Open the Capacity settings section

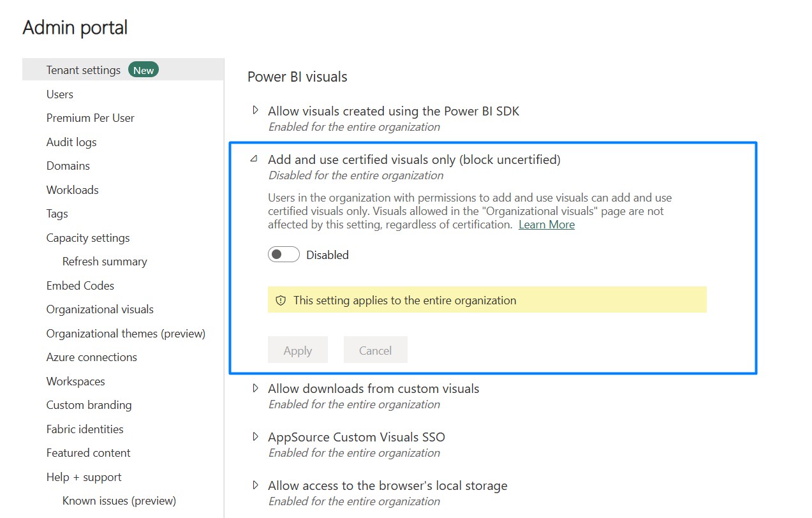88,238
